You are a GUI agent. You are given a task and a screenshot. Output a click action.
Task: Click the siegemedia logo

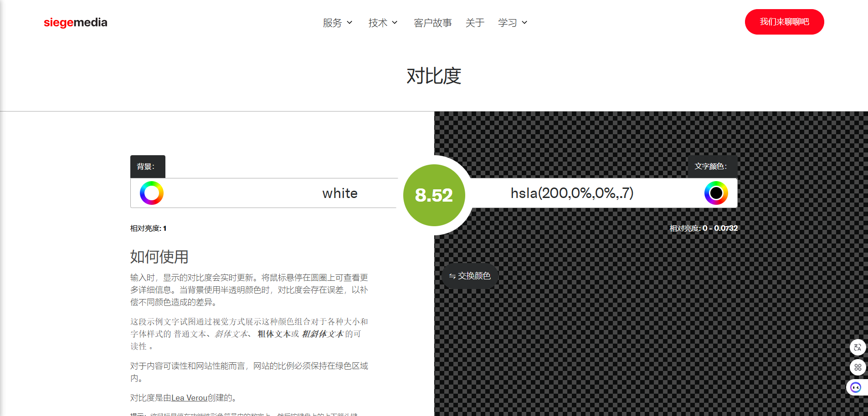(75, 22)
